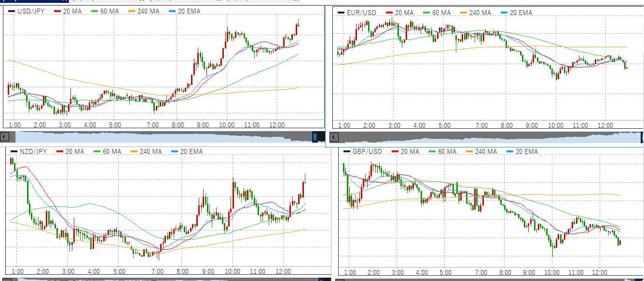Toggle 20 EMA in EUR/USD legend
The width and height of the screenshot is (644, 281).
[x=517, y=13]
